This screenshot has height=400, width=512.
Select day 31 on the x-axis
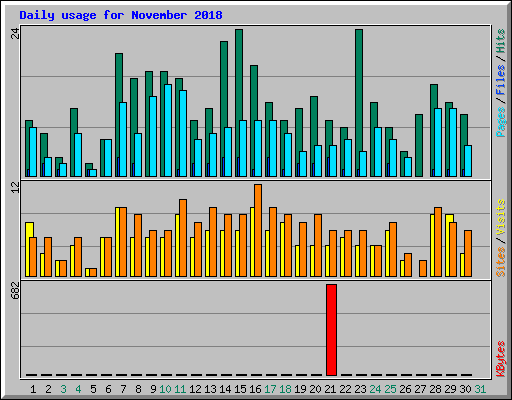tap(480, 389)
